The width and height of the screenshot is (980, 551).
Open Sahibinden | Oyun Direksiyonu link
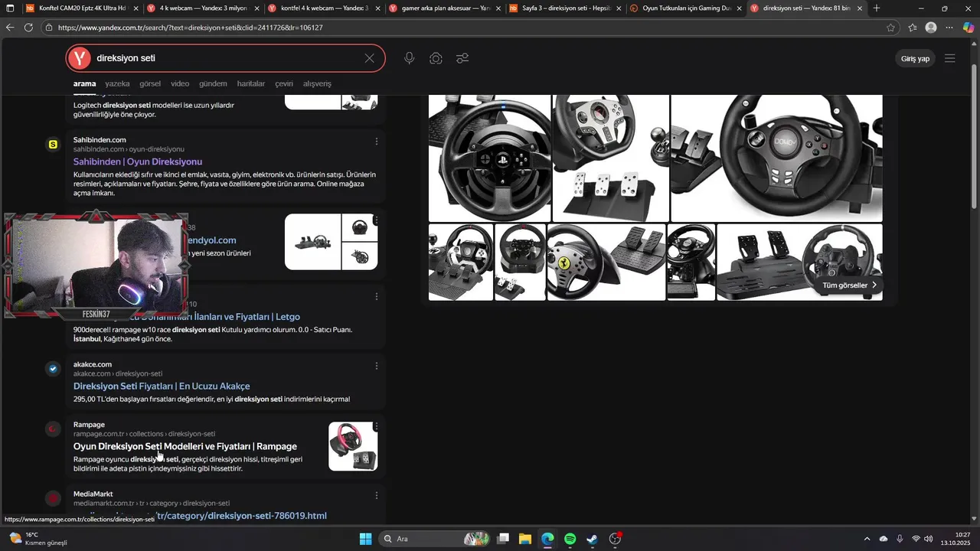pos(138,161)
